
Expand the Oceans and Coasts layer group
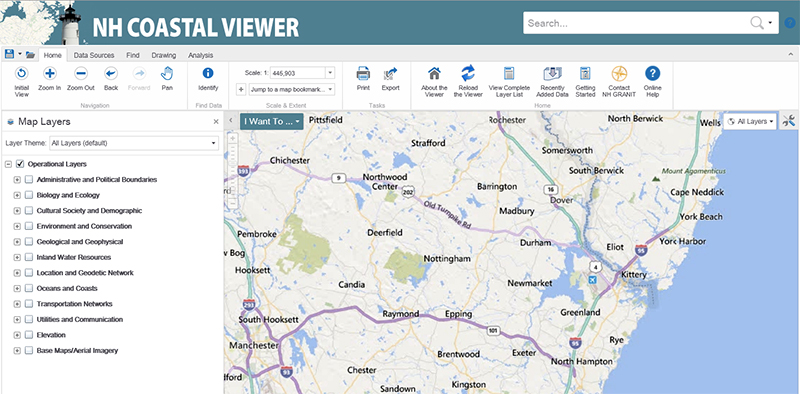(x=17, y=288)
